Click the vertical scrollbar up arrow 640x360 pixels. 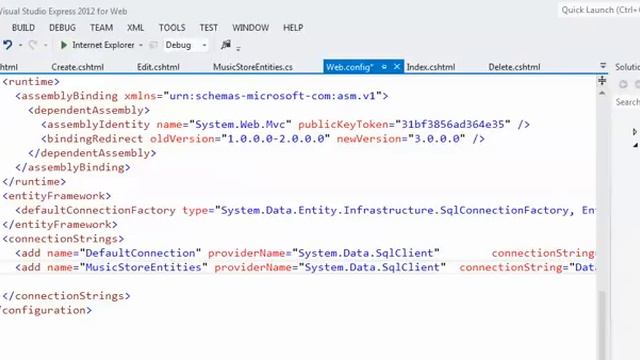pos(602,93)
